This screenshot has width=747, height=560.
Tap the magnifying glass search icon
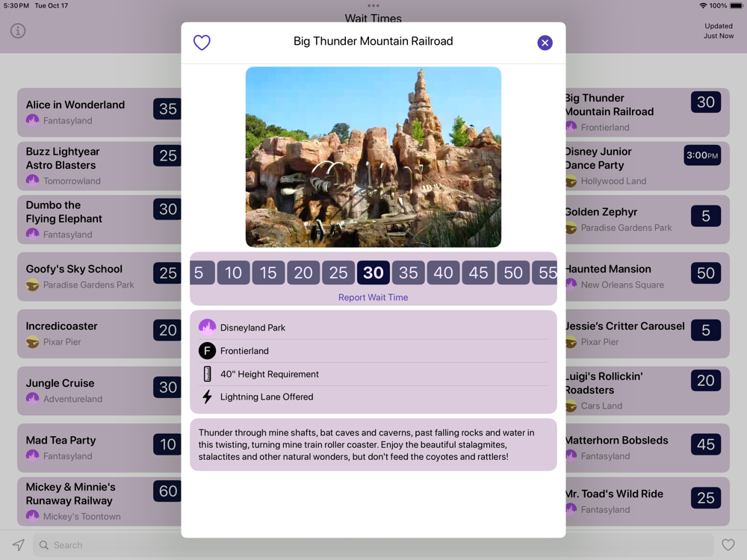(44, 545)
